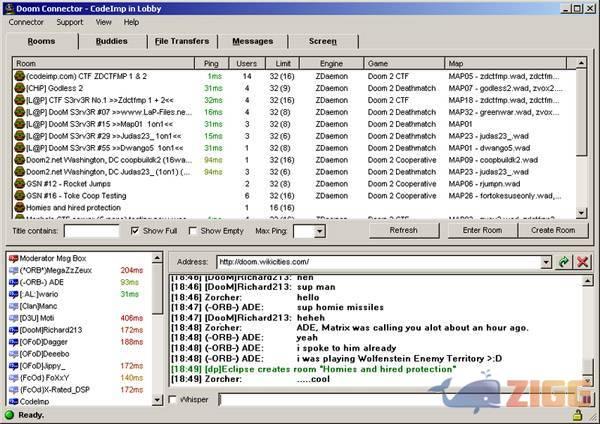This screenshot has height=424, width=600.
Task: Toggle the Show Full checkbox
Action: 135,231
